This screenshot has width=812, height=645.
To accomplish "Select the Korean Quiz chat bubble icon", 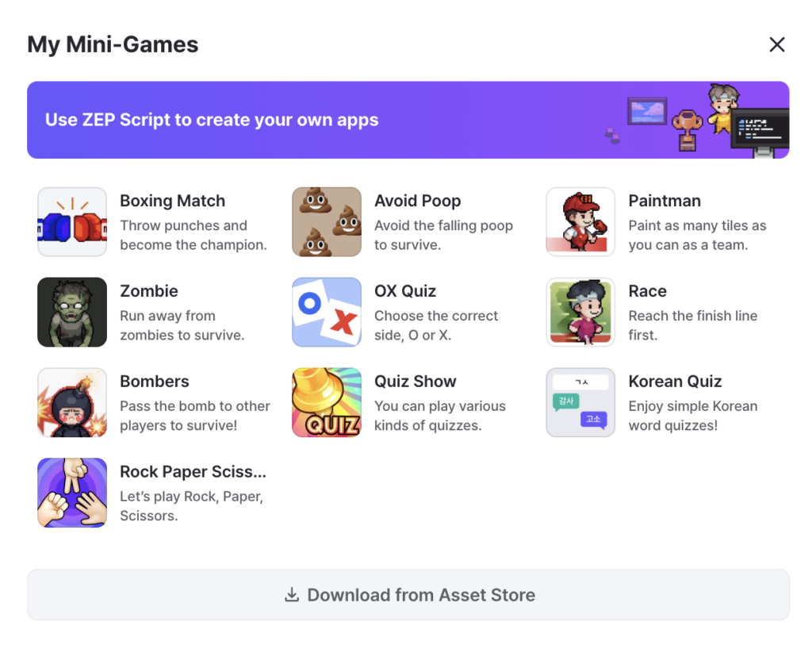I will point(580,402).
